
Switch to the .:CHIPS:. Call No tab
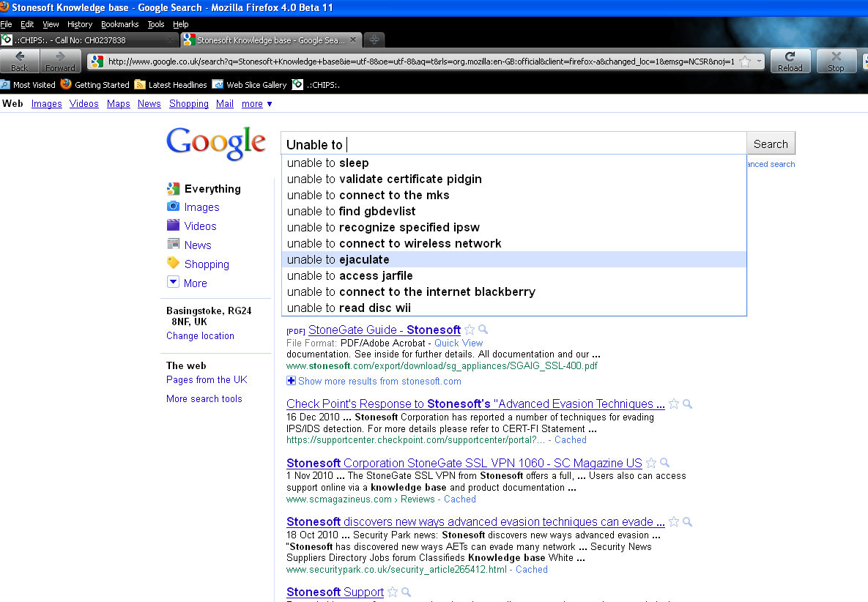coord(89,40)
